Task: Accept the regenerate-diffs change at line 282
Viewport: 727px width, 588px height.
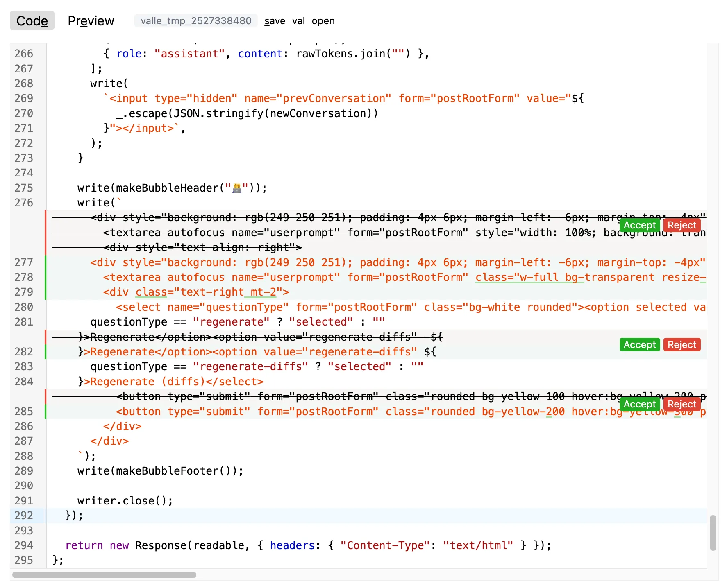Action: [x=639, y=345]
